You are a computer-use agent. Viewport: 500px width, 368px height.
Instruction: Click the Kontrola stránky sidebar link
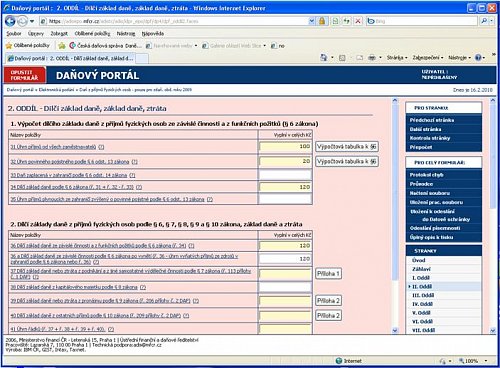point(430,138)
